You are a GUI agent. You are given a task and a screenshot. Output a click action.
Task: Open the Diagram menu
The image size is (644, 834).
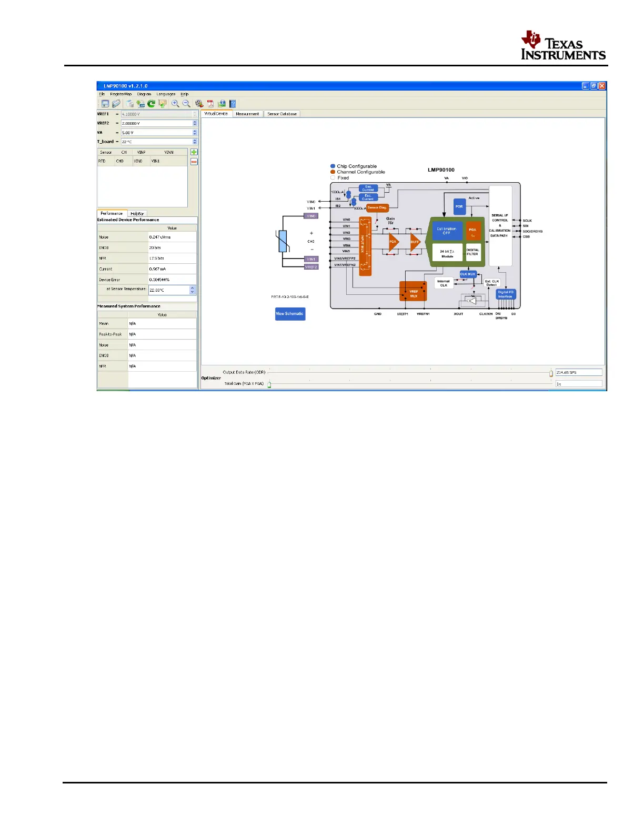(x=144, y=94)
